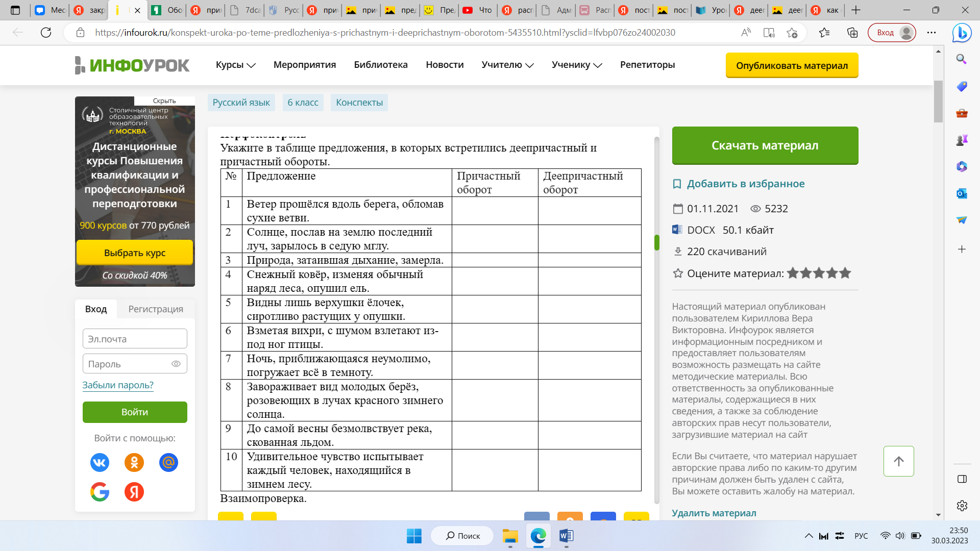Open sidebar settings gear icon
Viewport: 980px width, 551px height.
(x=962, y=506)
